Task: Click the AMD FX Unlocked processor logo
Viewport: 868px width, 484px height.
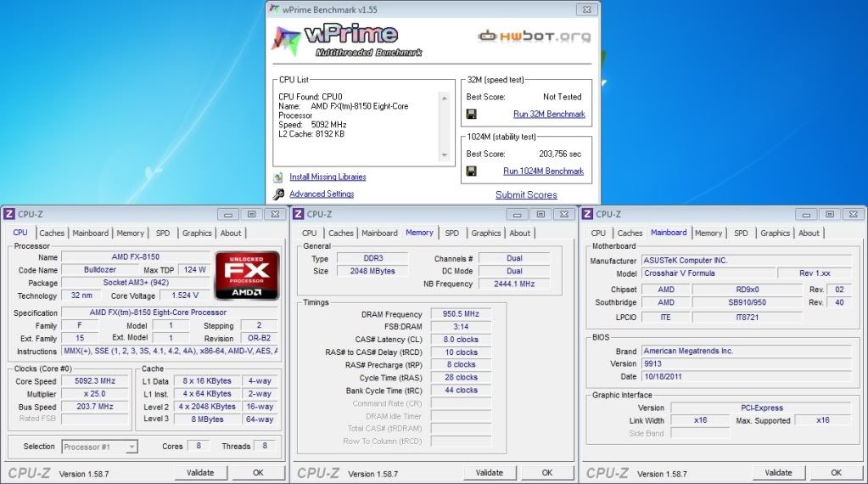Action: click(x=247, y=274)
